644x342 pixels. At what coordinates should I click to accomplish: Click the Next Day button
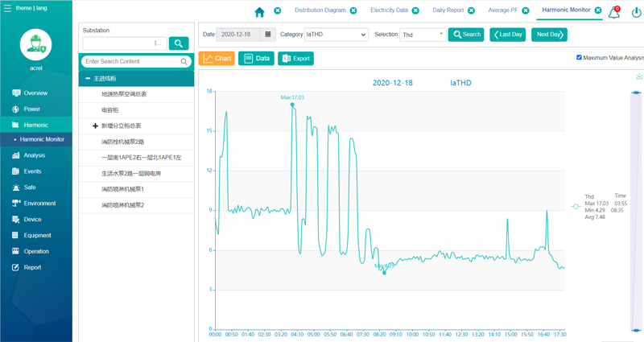pyautogui.click(x=549, y=35)
